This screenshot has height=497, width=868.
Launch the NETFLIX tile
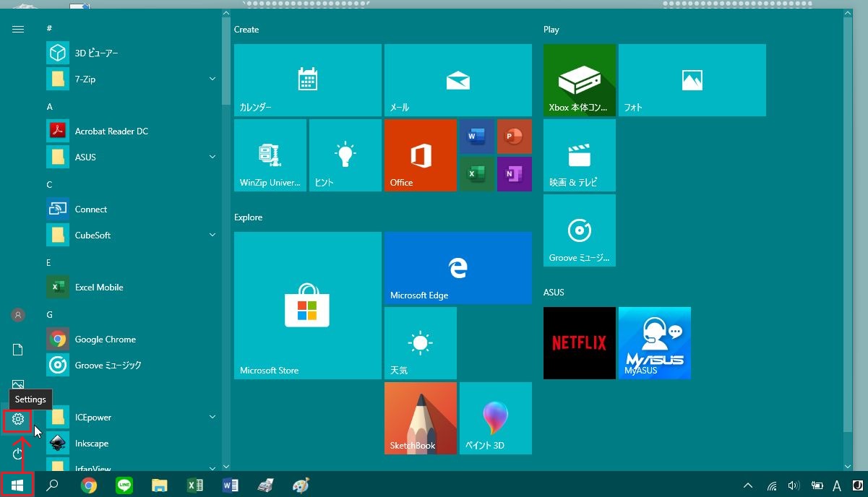click(x=580, y=343)
